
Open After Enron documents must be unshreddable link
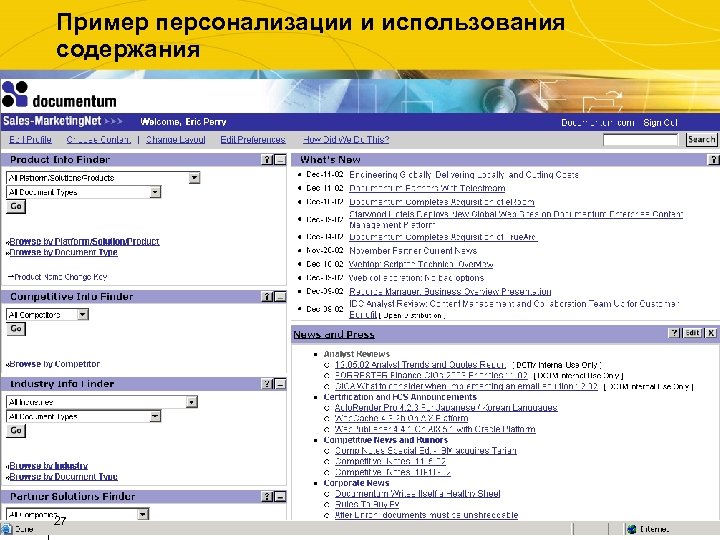pos(426,515)
